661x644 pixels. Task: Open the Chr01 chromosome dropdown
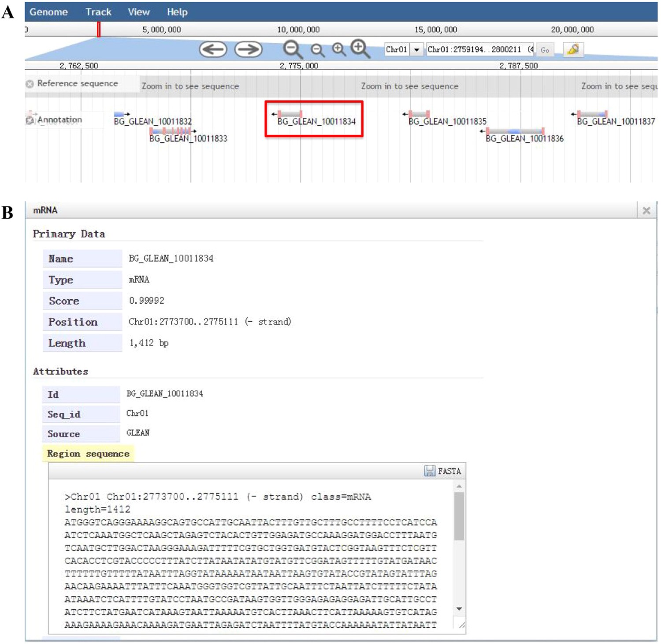pos(416,49)
